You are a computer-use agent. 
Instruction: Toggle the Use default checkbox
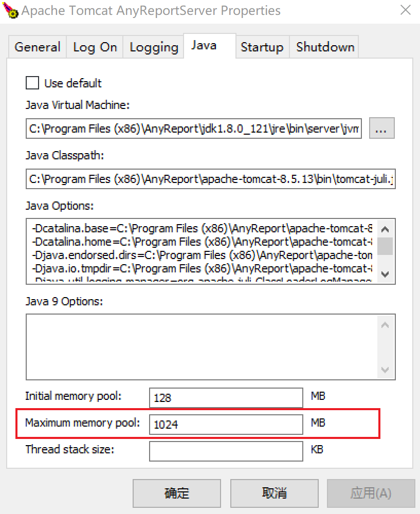click(32, 83)
